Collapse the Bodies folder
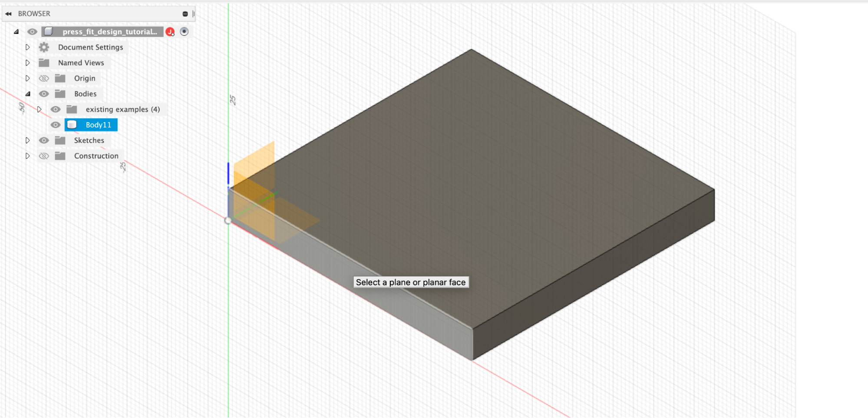This screenshot has width=868, height=418. coord(28,94)
